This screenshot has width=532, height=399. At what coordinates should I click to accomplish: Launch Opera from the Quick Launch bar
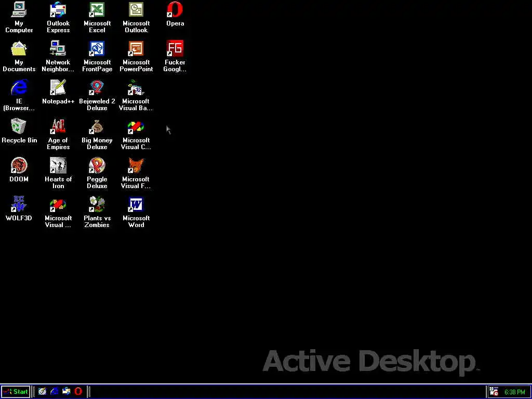click(x=78, y=392)
